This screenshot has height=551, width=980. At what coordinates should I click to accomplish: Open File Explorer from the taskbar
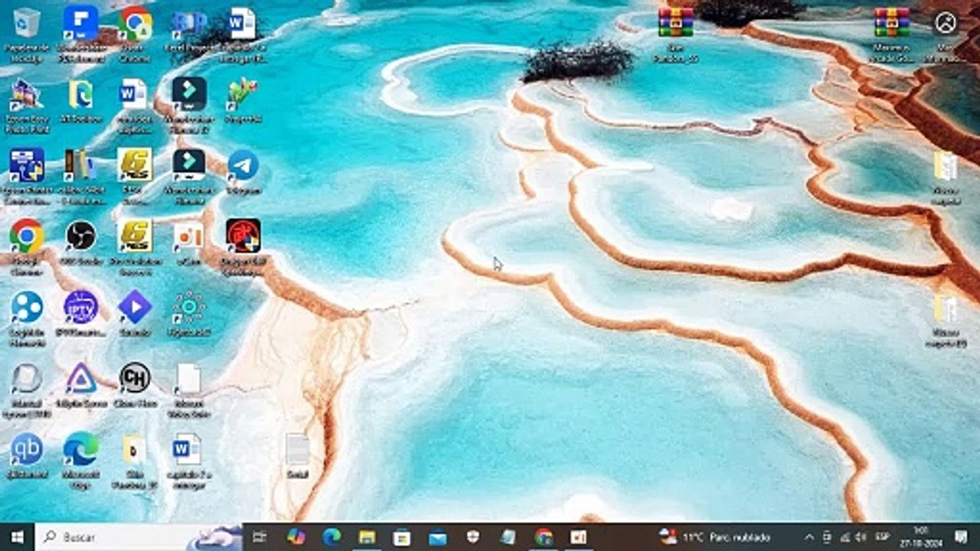[367, 536]
